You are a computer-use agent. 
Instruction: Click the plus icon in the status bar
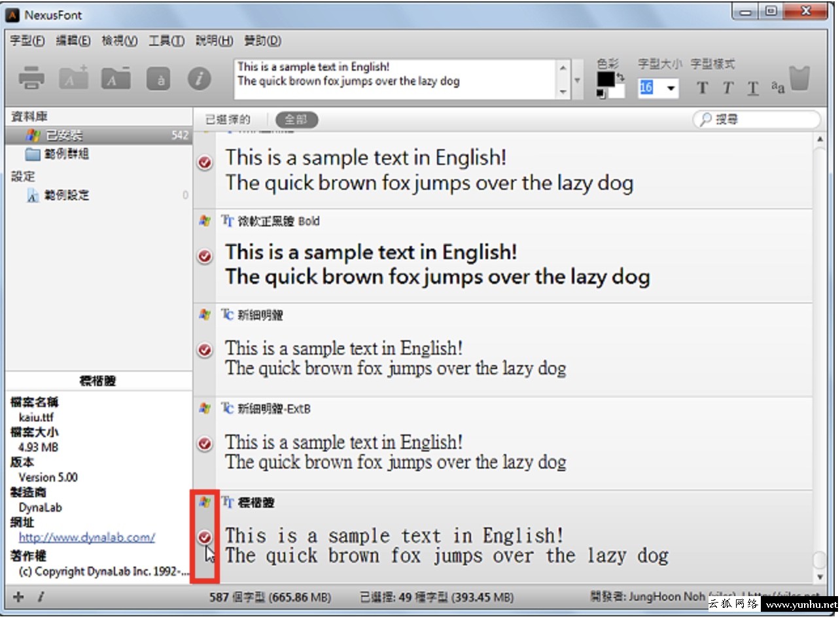coord(18,597)
